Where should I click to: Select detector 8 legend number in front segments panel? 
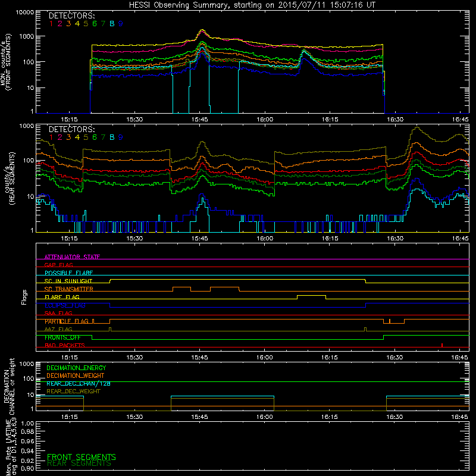(x=112, y=23)
